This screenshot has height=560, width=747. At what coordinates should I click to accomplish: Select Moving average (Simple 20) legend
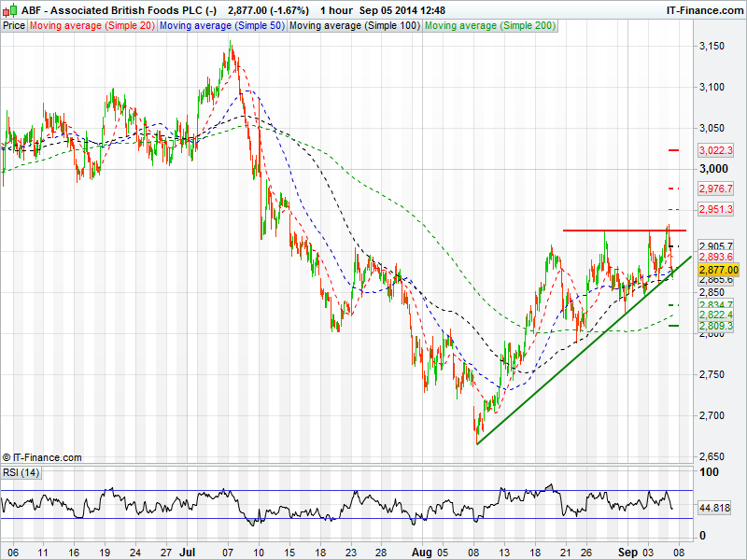[92, 25]
